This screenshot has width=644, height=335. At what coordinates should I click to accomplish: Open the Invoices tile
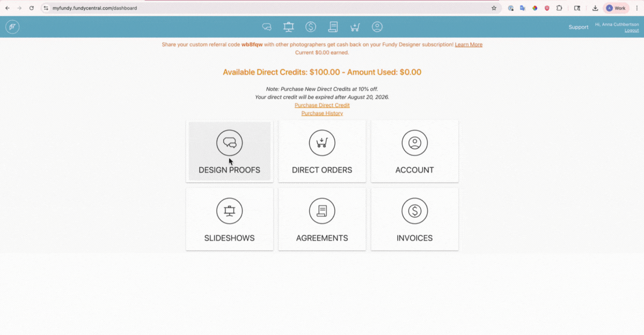click(x=414, y=219)
